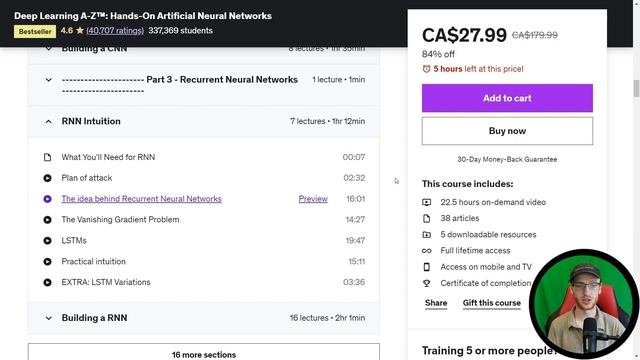Image resolution: width=640 pixels, height=360 pixels.
Task: Click the trophy icon beside Certificate of completion
Action: coord(427,283)
